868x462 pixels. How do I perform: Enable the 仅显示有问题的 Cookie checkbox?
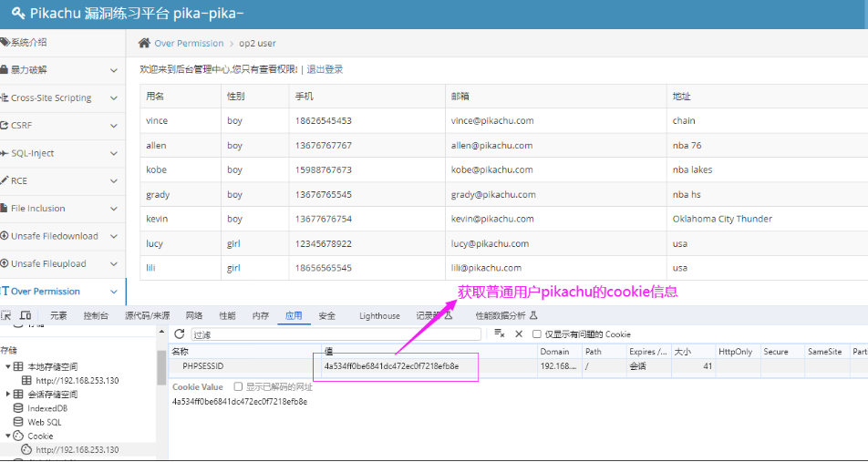coord(537,334)
